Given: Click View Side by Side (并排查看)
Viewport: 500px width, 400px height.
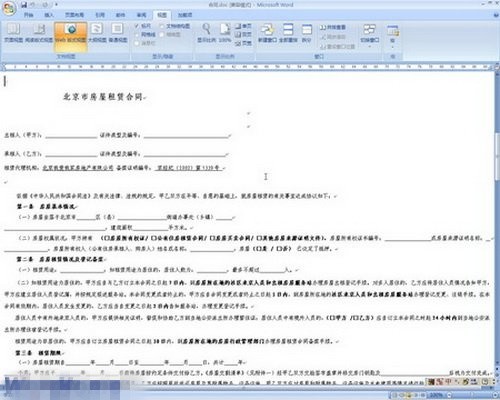Looking at the screenshot, I should pos(333,27).
